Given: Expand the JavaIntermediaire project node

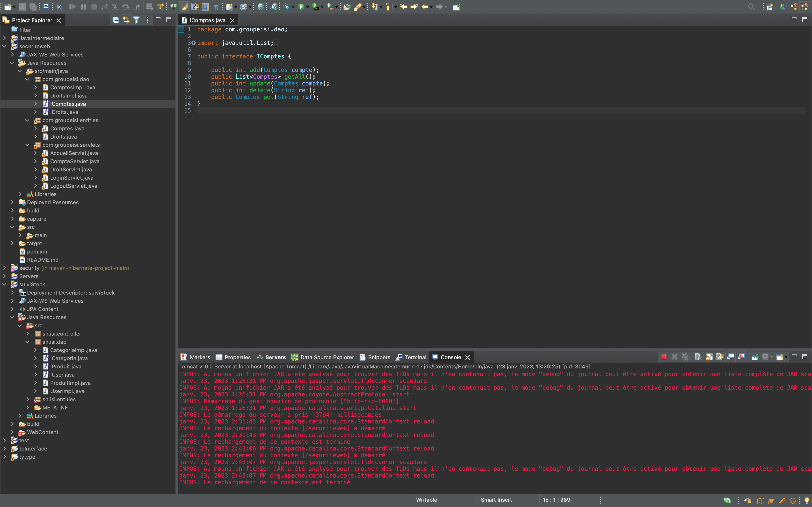Looking at the screenshot, I should [x=4, y=38].
